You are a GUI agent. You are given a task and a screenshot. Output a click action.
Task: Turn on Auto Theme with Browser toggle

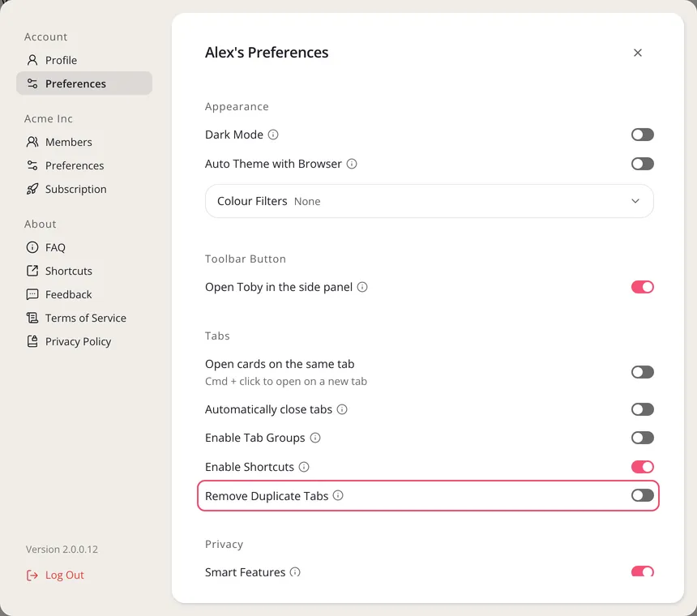[643, 164]
